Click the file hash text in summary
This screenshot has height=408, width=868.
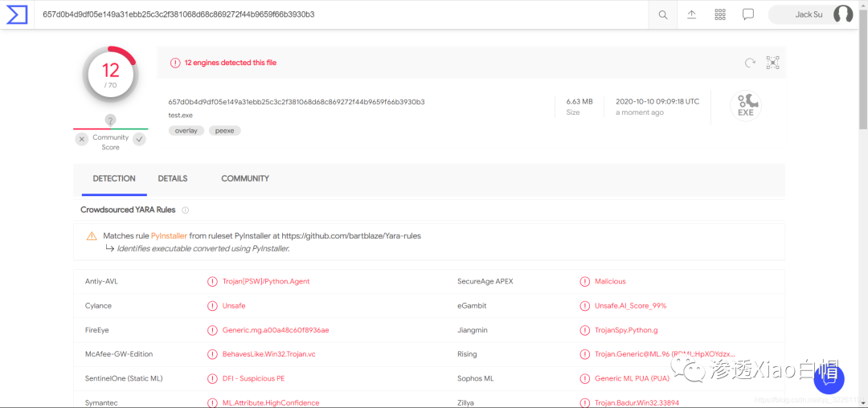tap(297, 102)
